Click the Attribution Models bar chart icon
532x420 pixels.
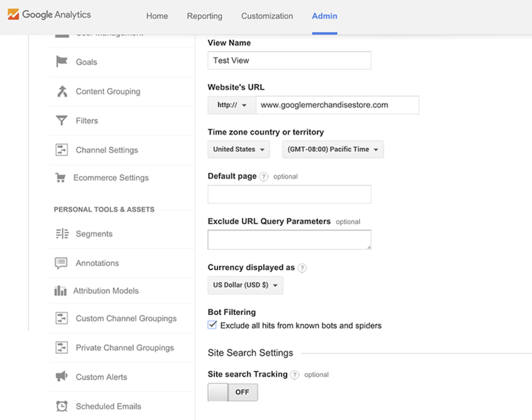click(x=61, y=290)
